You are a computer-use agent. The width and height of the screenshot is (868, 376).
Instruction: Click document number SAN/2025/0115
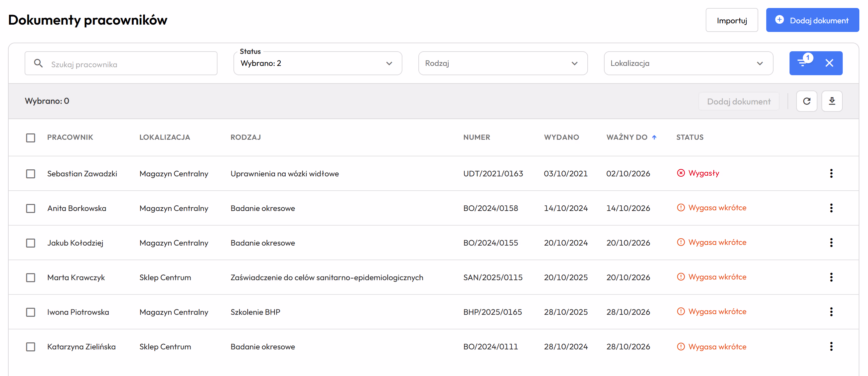click(x=493, y=278)
